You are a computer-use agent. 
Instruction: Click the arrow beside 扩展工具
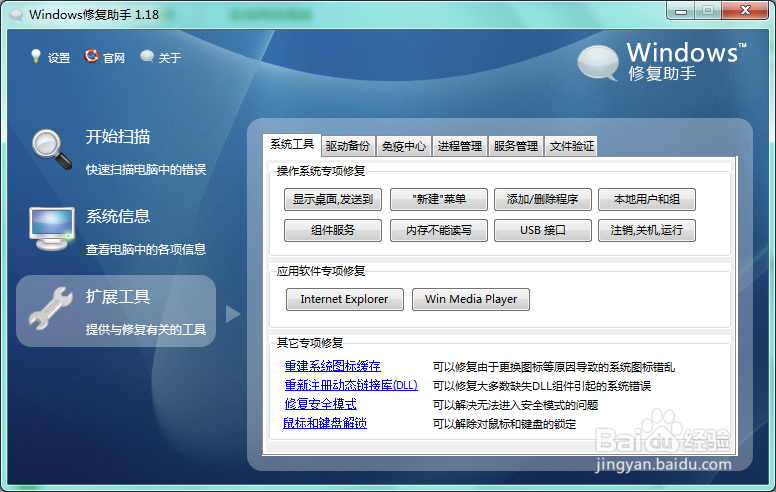233,314
